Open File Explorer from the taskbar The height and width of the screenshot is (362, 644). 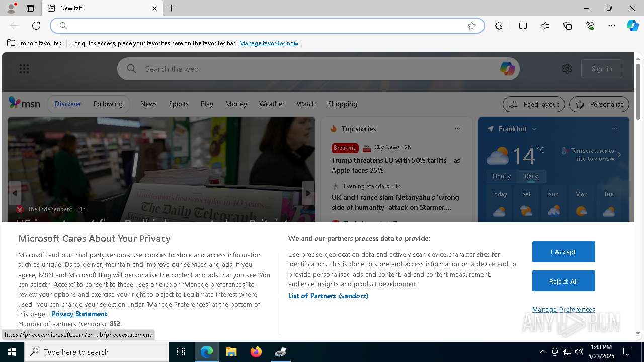click(x=231, y=352)
